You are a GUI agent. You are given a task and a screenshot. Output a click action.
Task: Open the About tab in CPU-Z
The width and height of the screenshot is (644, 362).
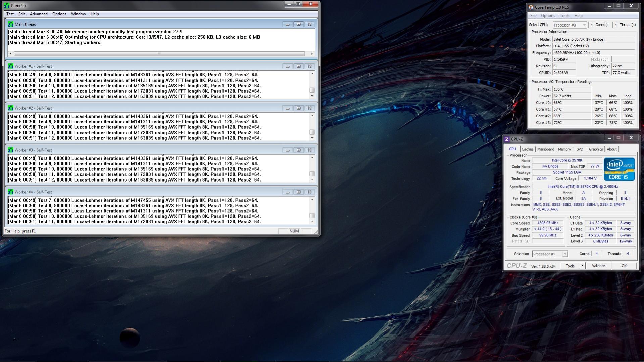pyautogui.click(x=611, y=149)
